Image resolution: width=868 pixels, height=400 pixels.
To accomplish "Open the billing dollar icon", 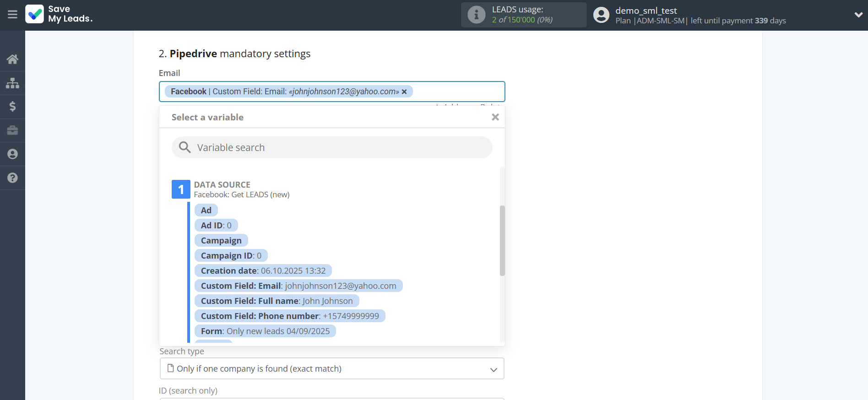I will click(x=12, y=107).
